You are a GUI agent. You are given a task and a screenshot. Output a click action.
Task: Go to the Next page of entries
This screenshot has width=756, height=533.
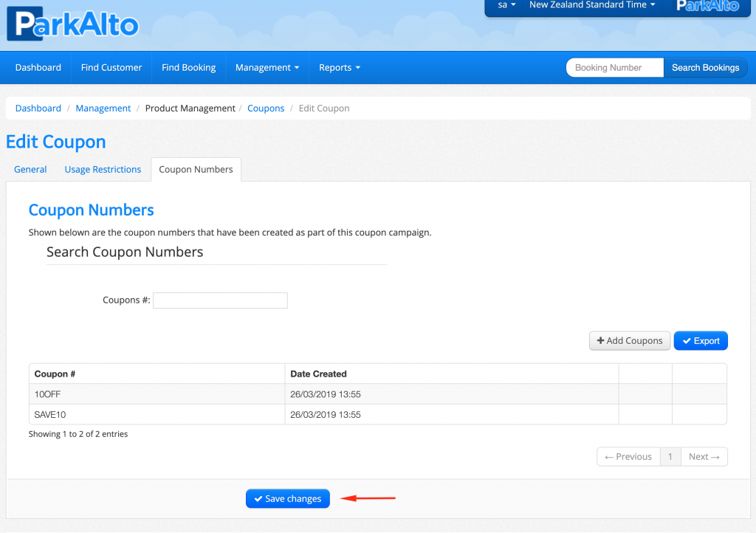pyautogui.click(x=704, y=456)
